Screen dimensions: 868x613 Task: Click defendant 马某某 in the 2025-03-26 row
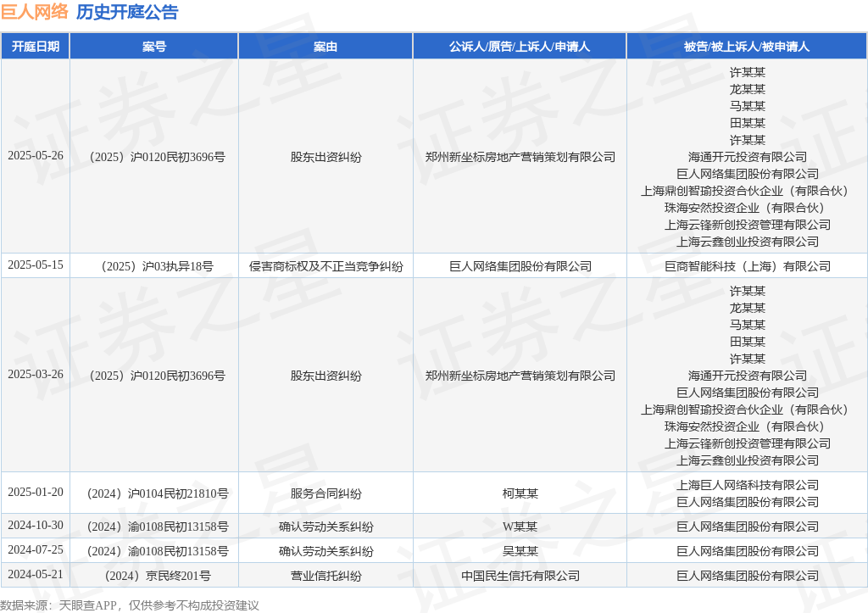[747, 325]
